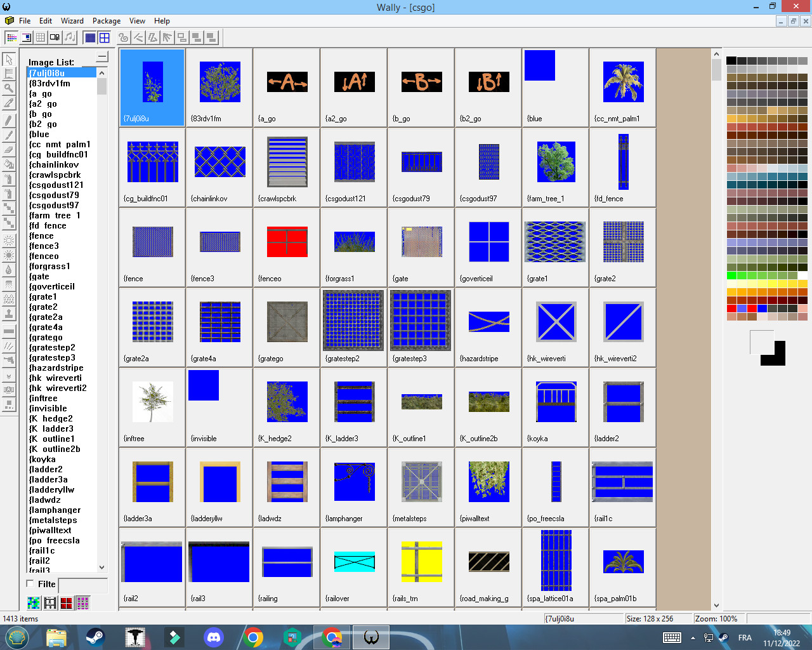
Task: Select the bullet hole gun tool
Action: tap(9, 359)
